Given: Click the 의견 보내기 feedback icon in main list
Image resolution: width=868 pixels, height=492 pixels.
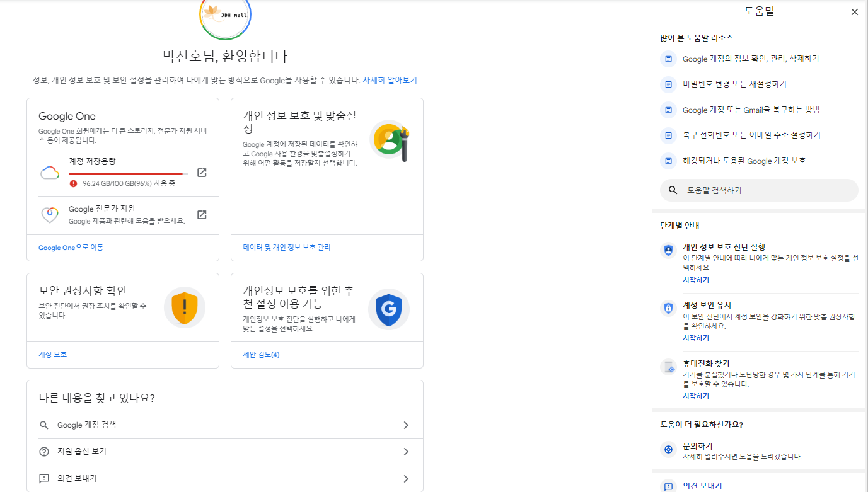Looking at the screenshot, I should (44, 479).
